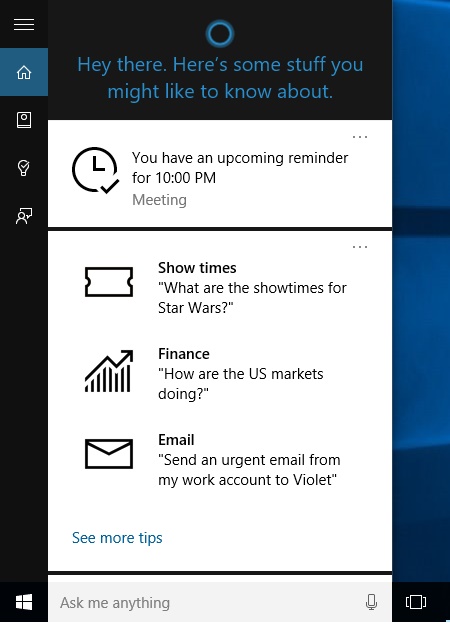Open Cortana Reminders lightbulb
Viewport: 450px width, 624px height.
click(24, 168)
